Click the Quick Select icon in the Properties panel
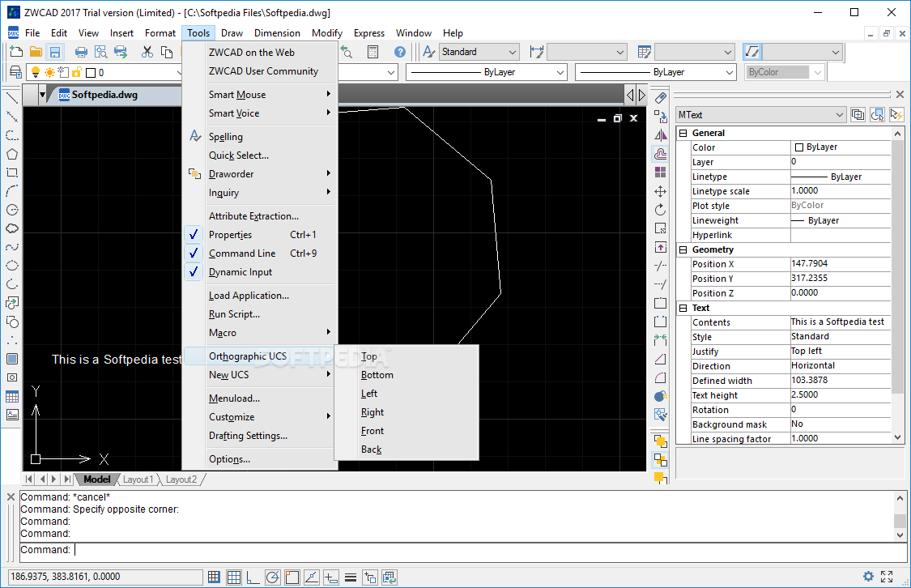 pyautogui.click(x=896, y=114)
